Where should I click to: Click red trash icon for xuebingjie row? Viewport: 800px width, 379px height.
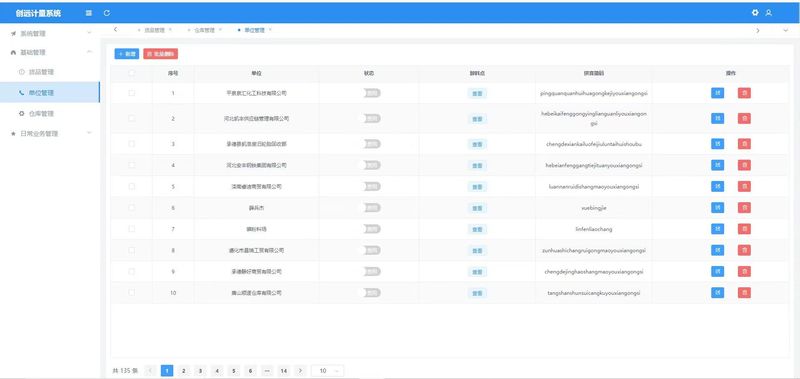tap(744, 208)
